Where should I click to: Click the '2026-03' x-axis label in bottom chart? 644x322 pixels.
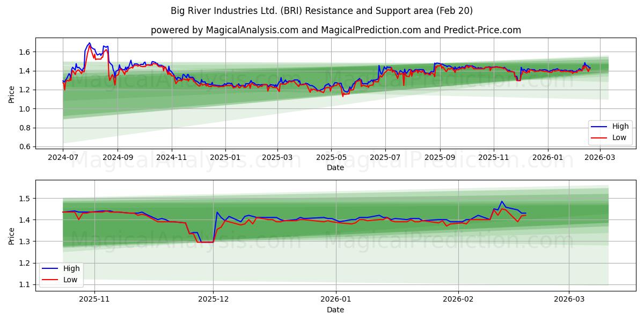coord(569,300)
